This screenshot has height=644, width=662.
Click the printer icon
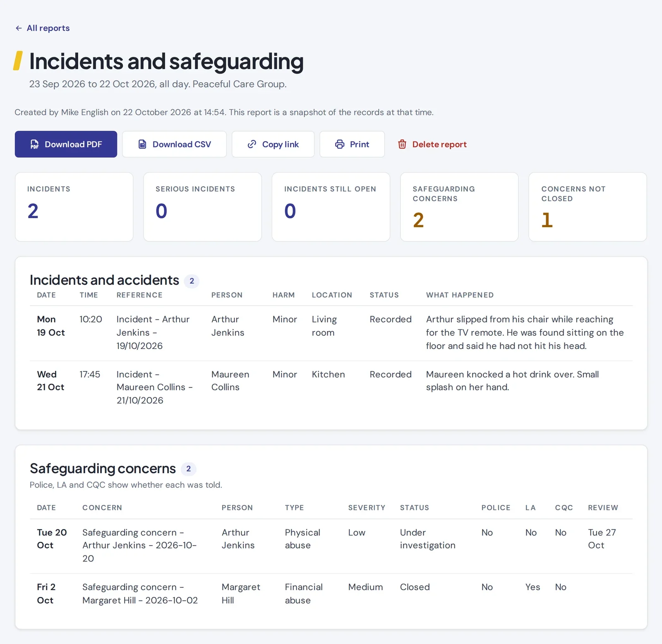[x=340, y=144]
